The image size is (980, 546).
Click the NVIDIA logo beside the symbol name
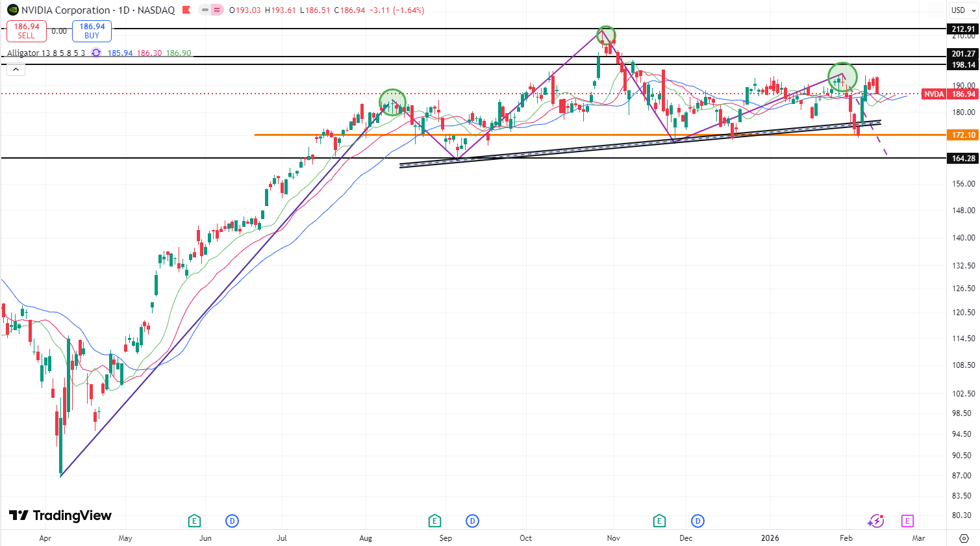pyautogui.click(x=12, y=10)
